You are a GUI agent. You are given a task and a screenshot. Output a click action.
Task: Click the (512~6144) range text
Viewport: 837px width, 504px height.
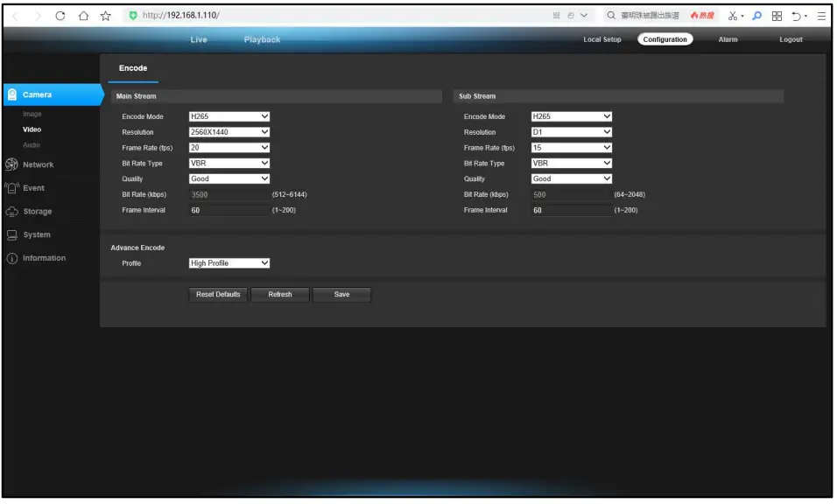click(289, 194)
